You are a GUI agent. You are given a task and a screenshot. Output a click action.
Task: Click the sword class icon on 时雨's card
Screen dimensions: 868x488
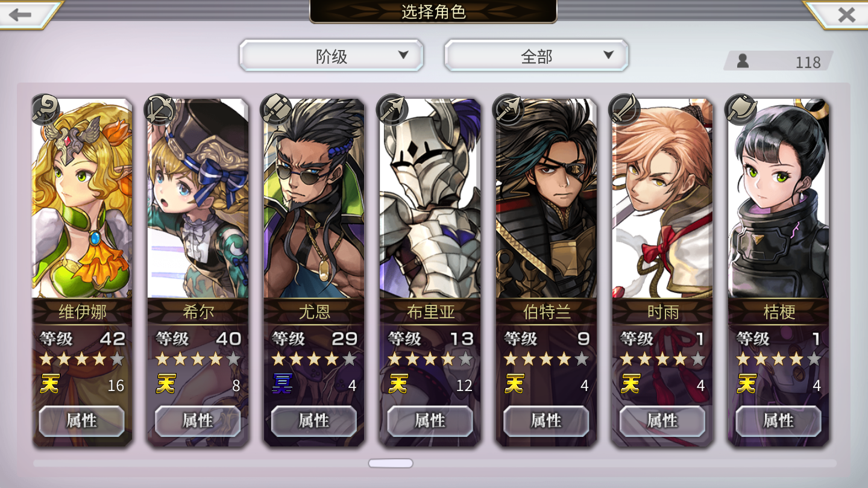623,109
